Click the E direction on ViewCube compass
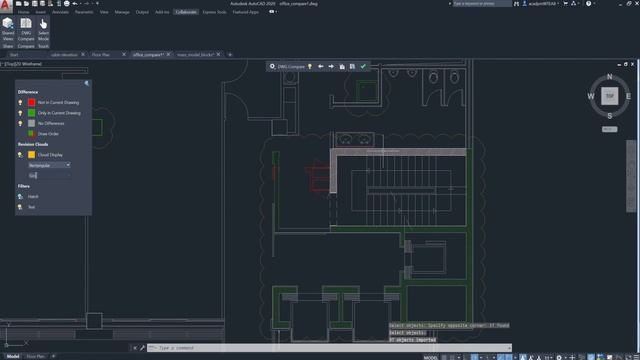 pyautogui.click(x=628, y=96)
